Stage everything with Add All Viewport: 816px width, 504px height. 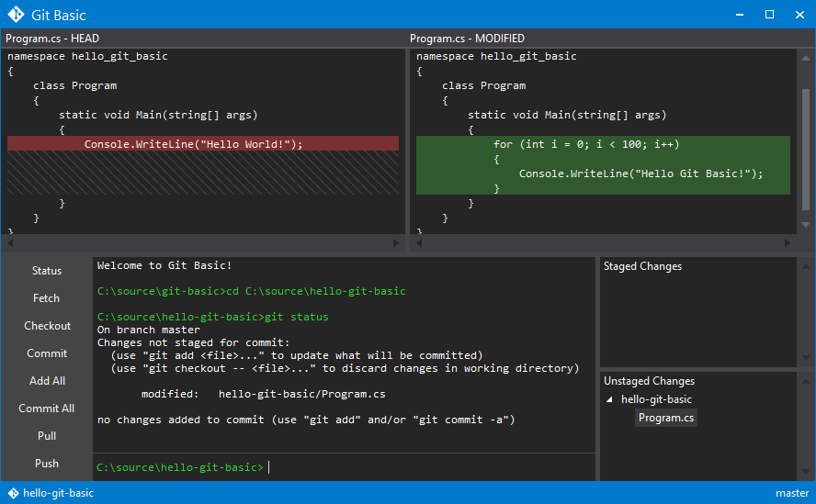click(x=48, y=381)
